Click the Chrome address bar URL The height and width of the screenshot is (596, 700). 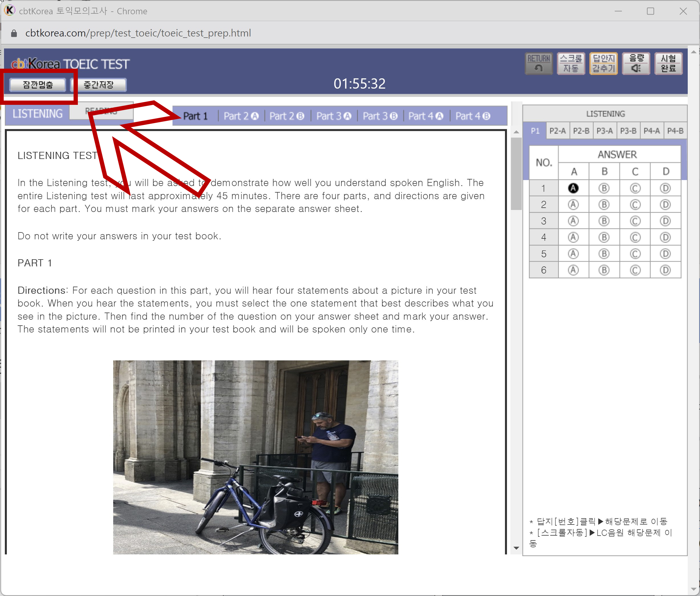pyautogui.click(x=138, y=33)
